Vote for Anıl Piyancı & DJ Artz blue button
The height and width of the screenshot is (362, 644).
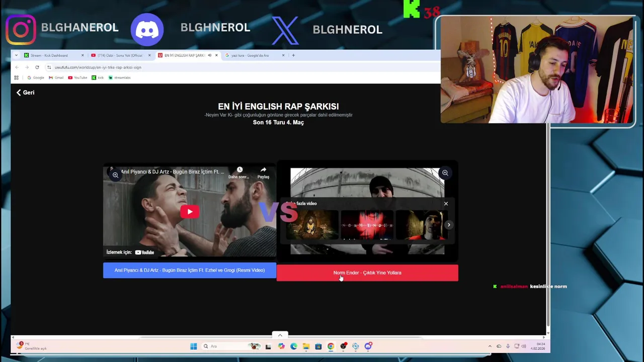click(190, 270)
